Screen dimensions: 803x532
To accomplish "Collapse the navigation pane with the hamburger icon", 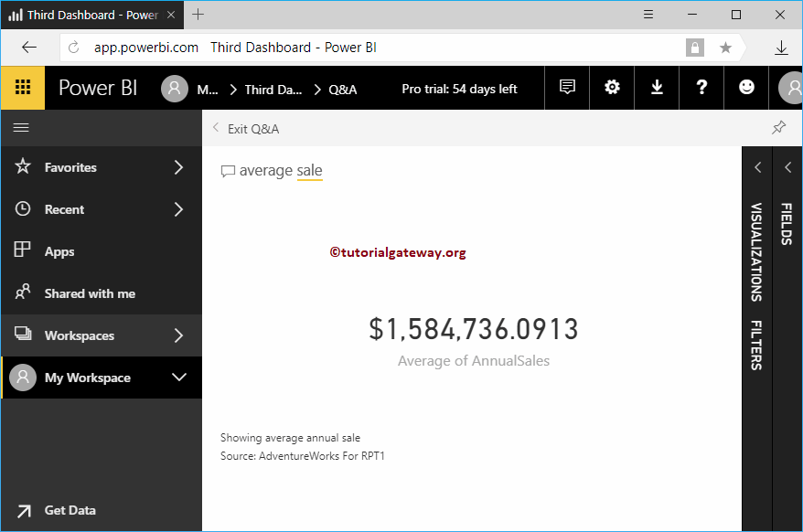I will (x=23, y=128).
